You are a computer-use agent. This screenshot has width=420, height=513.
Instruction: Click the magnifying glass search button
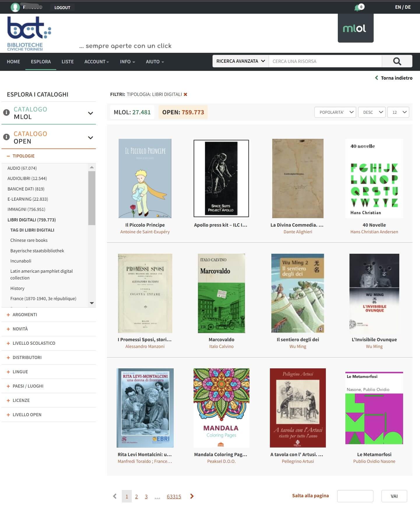click(397, 61)
